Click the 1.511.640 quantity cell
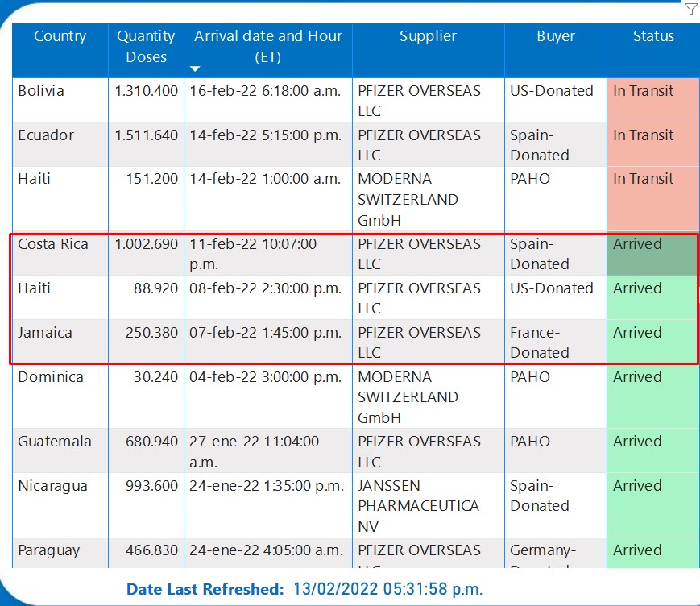 [x=146, y=135]
